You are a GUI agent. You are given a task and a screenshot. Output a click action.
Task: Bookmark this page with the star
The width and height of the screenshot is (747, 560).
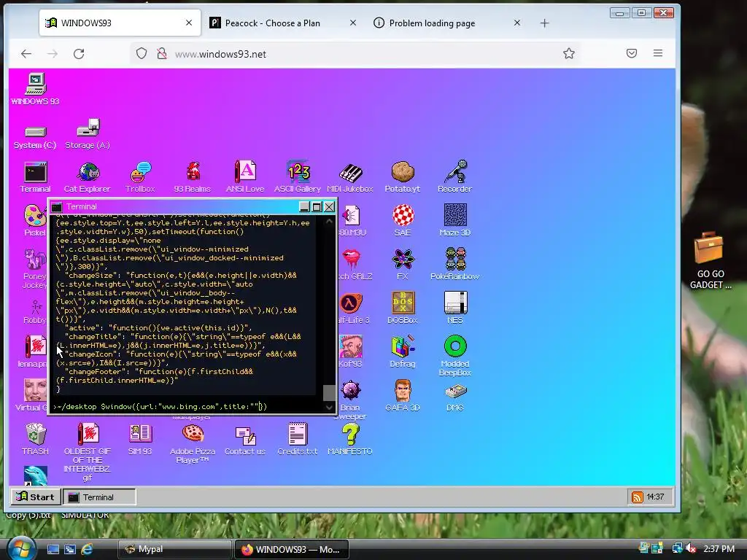coord(569,53)
